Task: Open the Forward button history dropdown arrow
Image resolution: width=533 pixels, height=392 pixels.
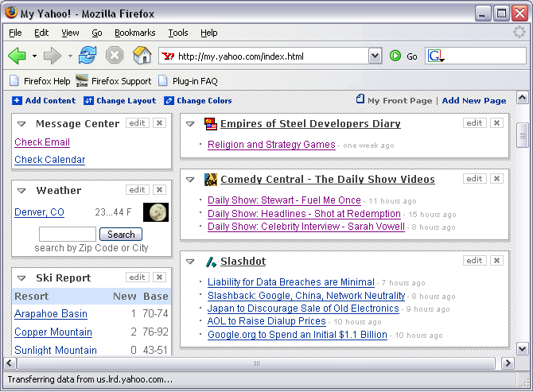Action: tap(70, 56)
